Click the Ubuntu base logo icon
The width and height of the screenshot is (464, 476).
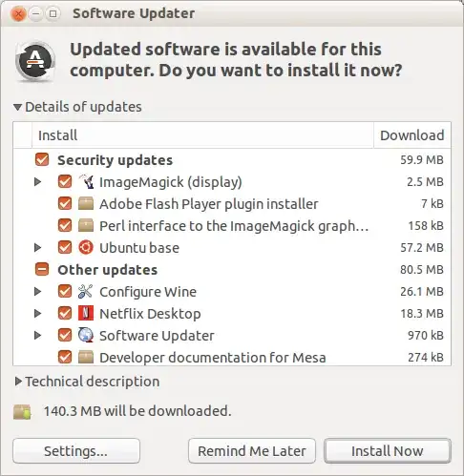(86, 247)
